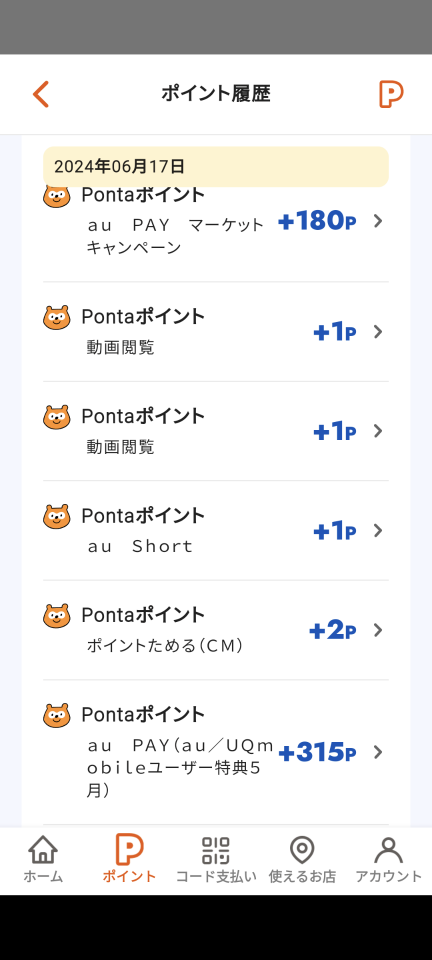Viewport: 432px width, 960px height.
Task: Select the 使えるお店 tab label
Action: click(x=302, y=876)
